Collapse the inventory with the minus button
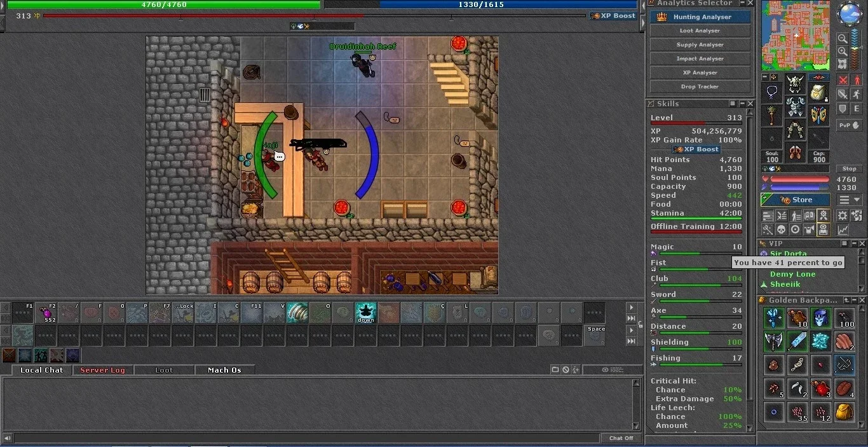 click(x=764, y=76)
